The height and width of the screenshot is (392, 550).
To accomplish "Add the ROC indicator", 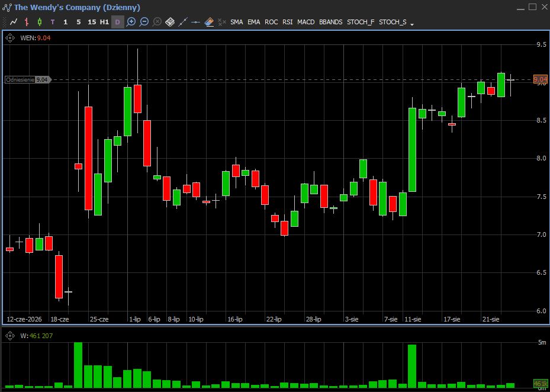I will 271,22.
